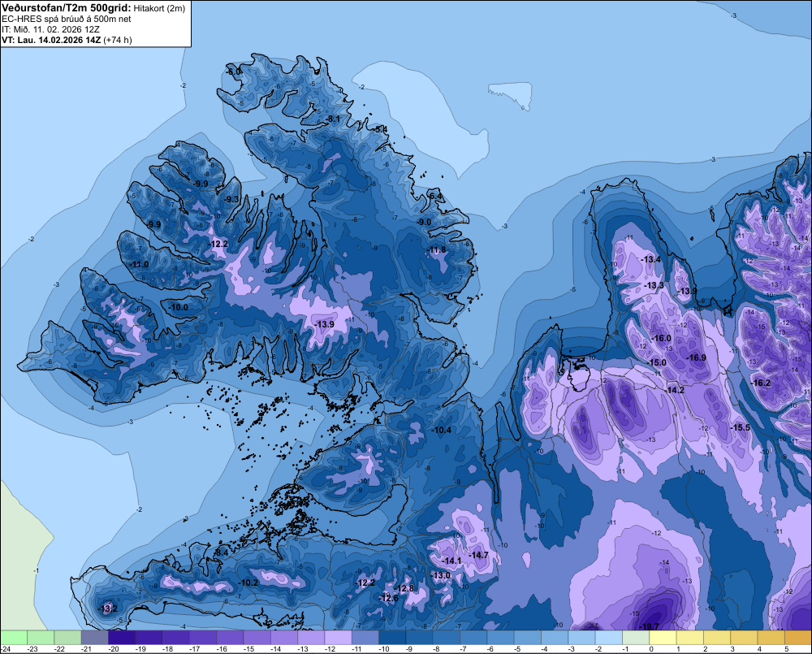Click the -5.4 temperature label
Image resolution: width=812 pixels, height=654 pixels.
click(381, 129)
